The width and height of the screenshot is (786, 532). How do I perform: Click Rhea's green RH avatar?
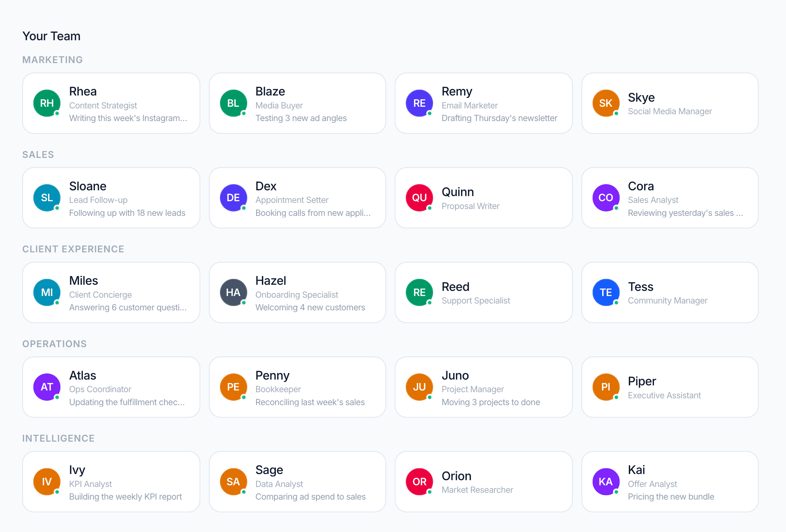coord(47,103)
